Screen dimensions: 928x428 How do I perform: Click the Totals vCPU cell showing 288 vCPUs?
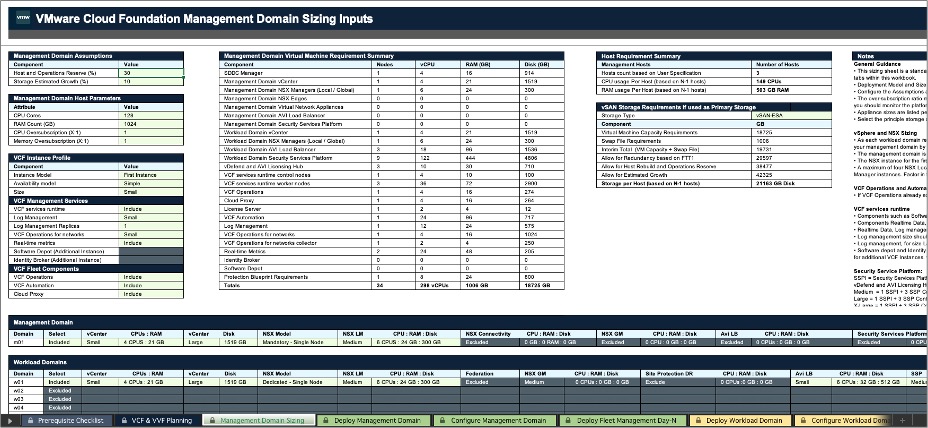click(439, 285)
